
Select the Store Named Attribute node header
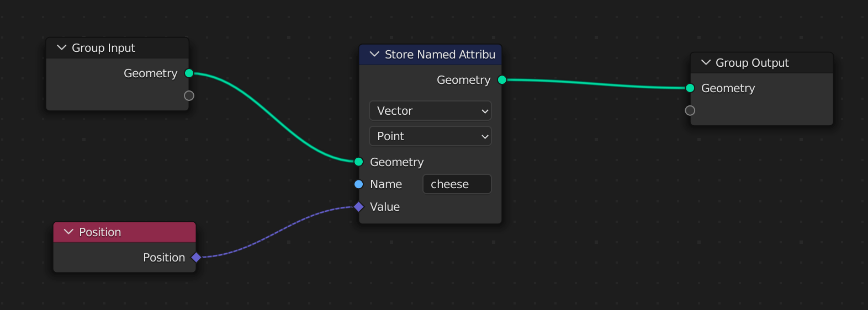coord(430,55)
